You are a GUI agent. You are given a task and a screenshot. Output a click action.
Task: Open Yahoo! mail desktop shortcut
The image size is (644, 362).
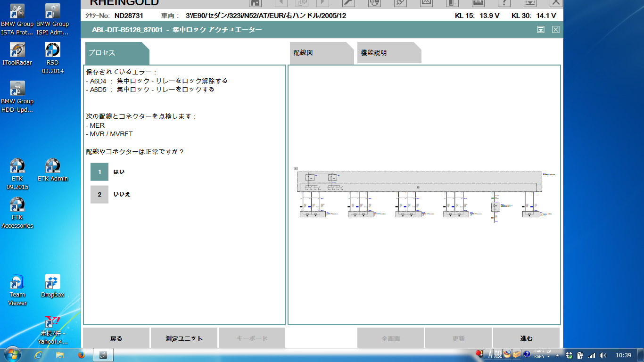(52, 330)
